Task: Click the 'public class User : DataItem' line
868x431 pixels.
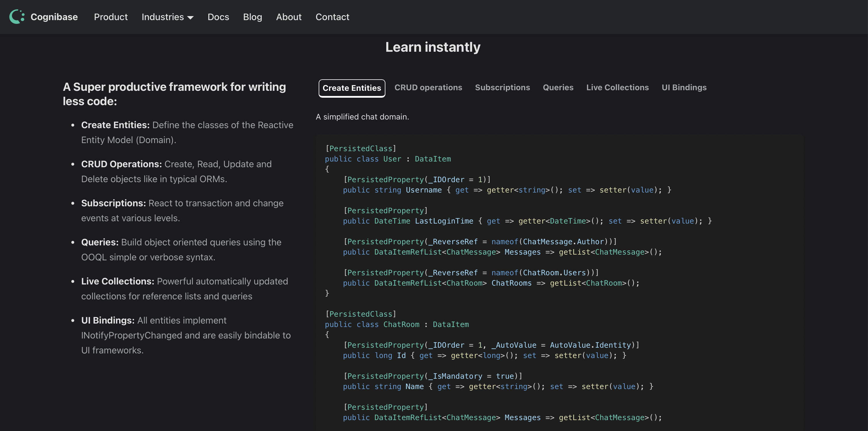Action: point(387,159)
